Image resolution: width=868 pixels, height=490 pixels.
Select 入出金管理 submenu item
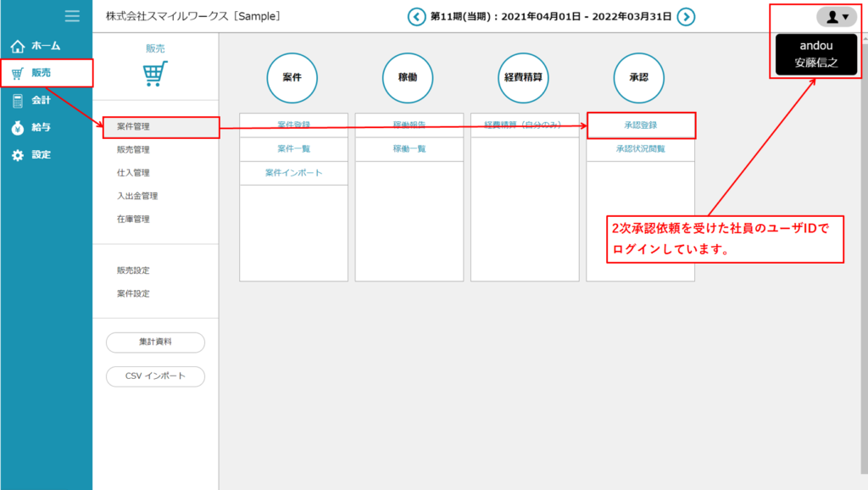coord(137,196)
